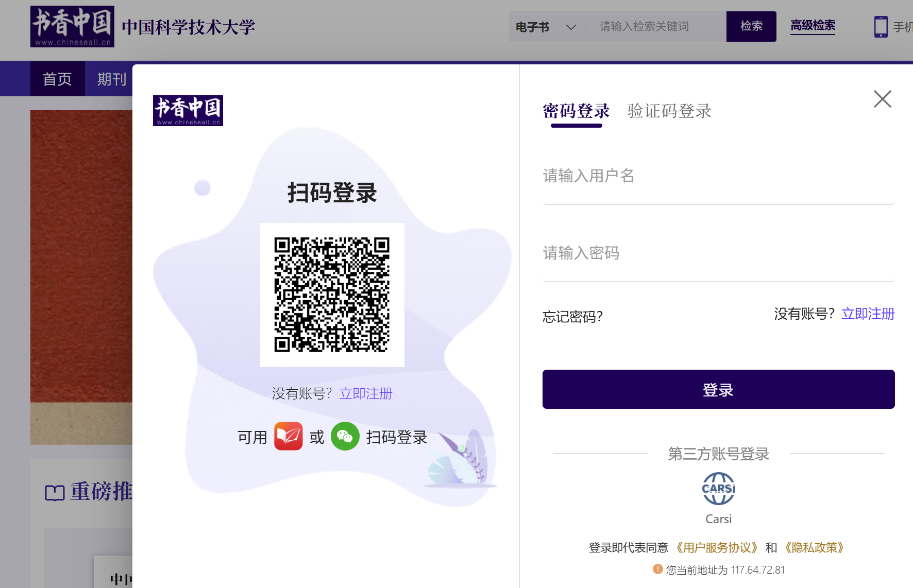Open the 首页 navigation item
Viewport: 913px width, 588px height.
coord(57,79)
